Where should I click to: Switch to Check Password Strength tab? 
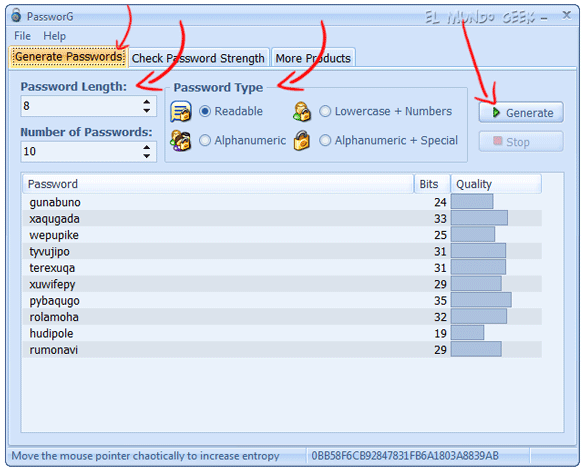click(x=198, y=58)
